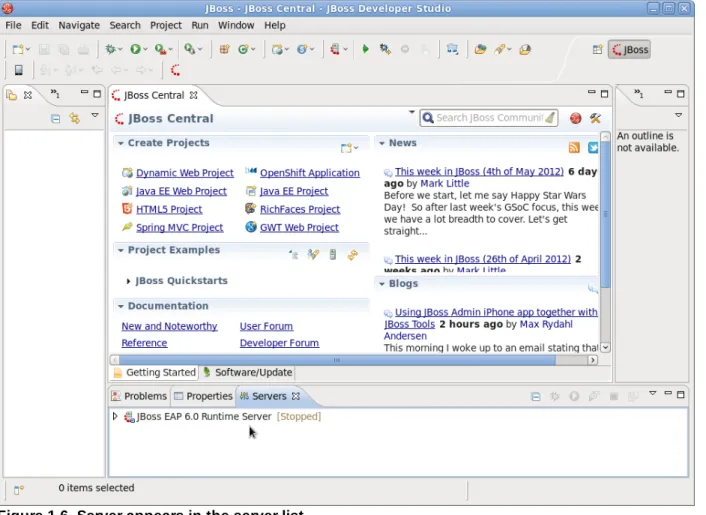Click the green Run toolbar icon
The image size is (706, 515).
135,49
